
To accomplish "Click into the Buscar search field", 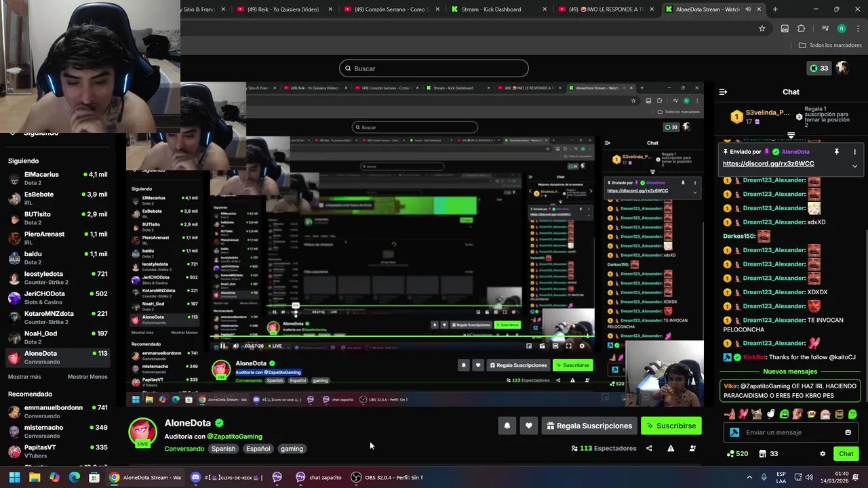I will point(434,68).
